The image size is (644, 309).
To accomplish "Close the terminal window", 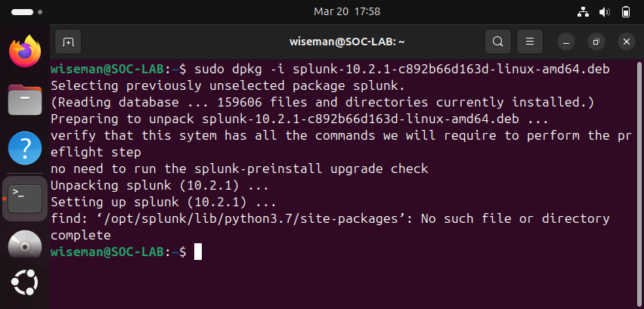I will click(x=625, y=42).
